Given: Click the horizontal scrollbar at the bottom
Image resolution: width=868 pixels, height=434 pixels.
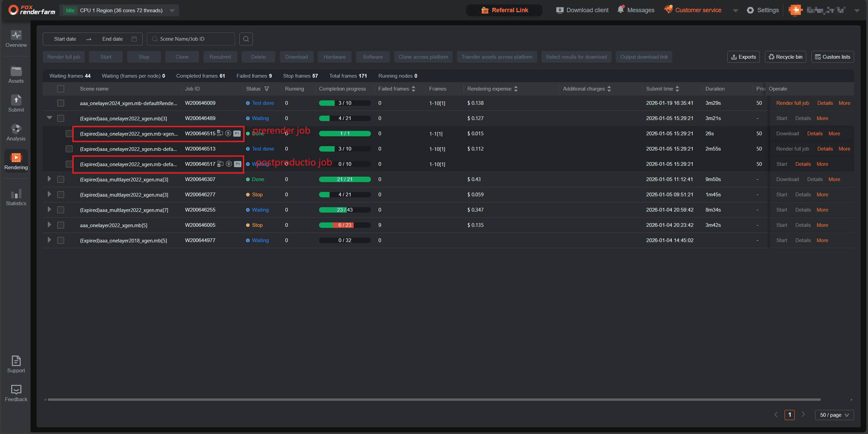Looking at the screenshot, I should (x=434, y=399).
